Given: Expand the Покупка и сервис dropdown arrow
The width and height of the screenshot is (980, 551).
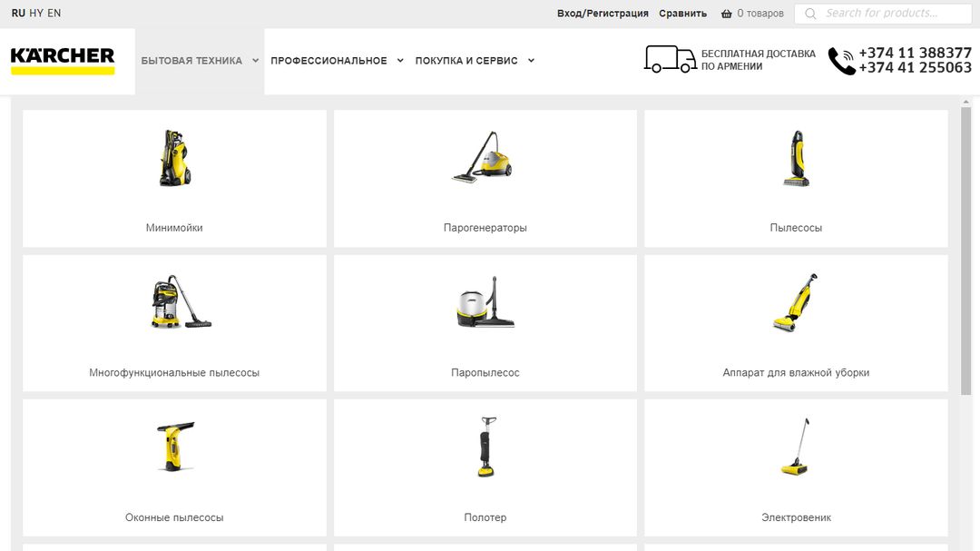Looking at the screenshot, I should 531,61.
